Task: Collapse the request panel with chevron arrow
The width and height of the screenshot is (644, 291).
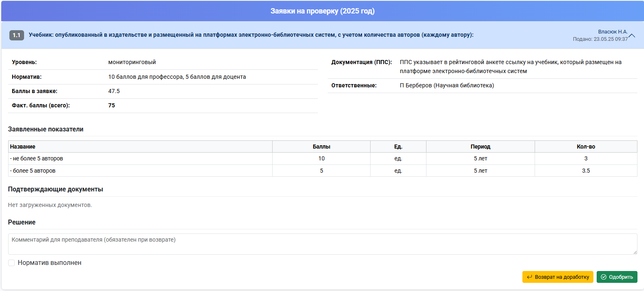Action: pyautogui.click(x=632, y=36)
